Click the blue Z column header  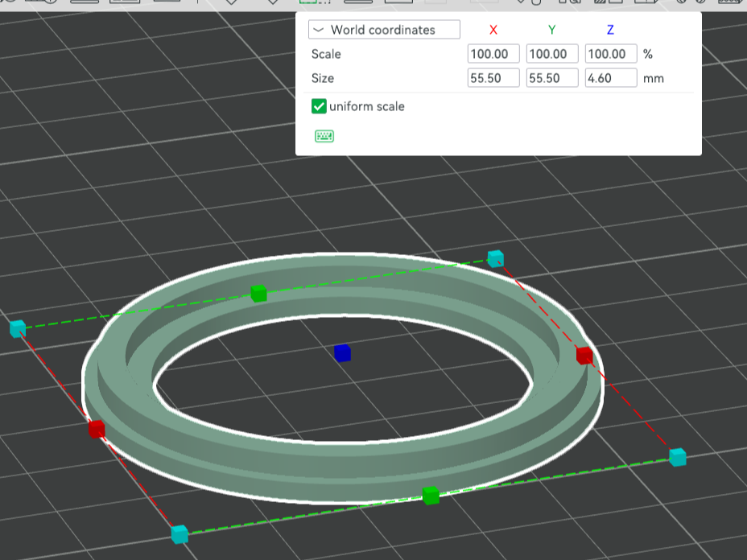[610, 30]
